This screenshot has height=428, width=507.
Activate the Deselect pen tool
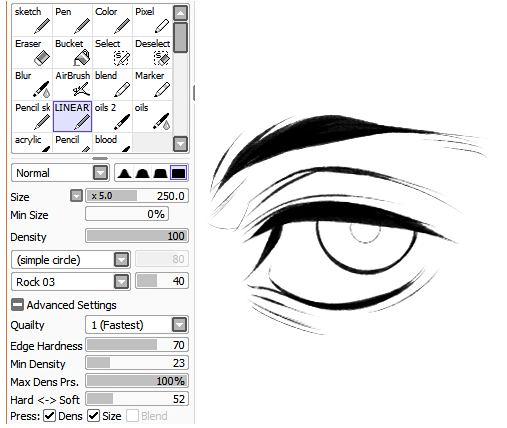point(152,52)
